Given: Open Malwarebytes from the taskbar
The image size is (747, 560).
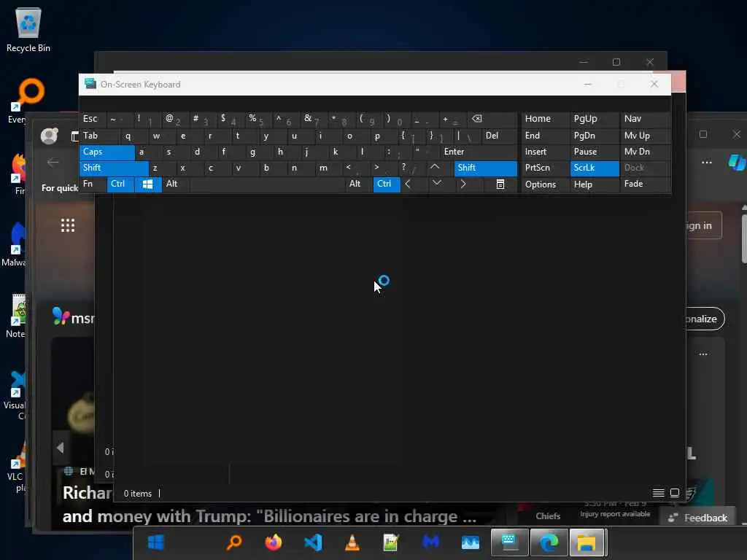Looking at the screenshot, I should coord(430,542).
